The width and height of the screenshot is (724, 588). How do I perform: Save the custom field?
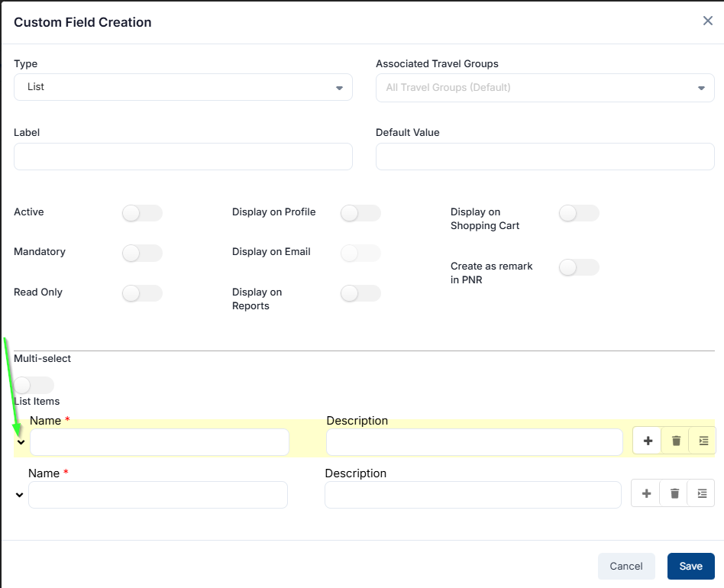point(690,566)
